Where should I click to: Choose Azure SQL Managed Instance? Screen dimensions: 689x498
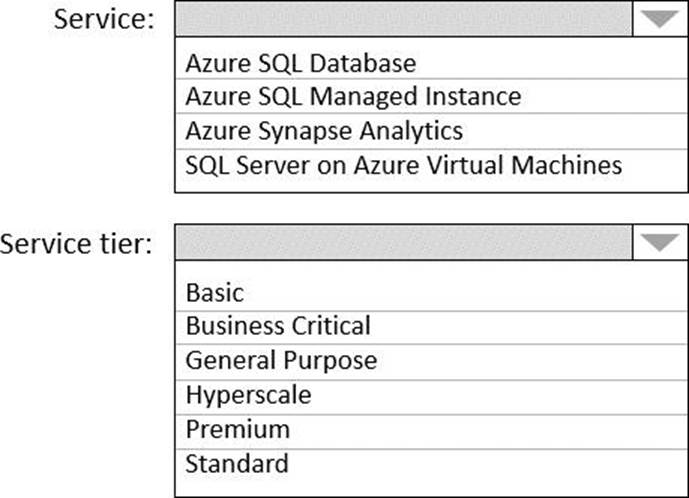click(x=353, y=97)
